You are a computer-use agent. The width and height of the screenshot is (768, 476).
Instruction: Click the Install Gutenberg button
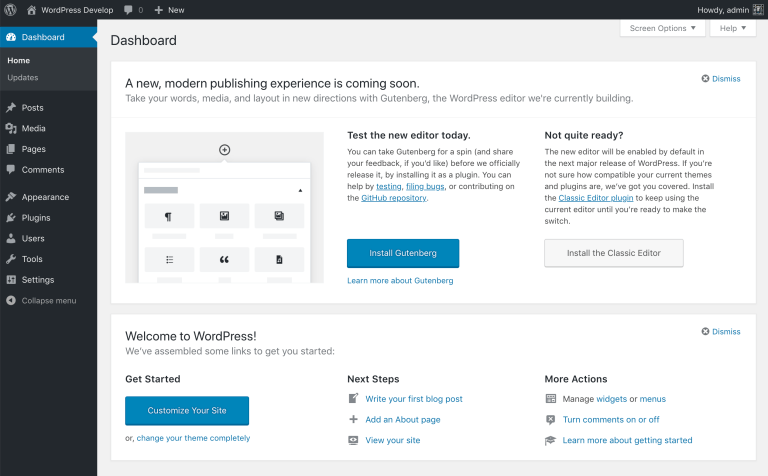coord(403,253)
